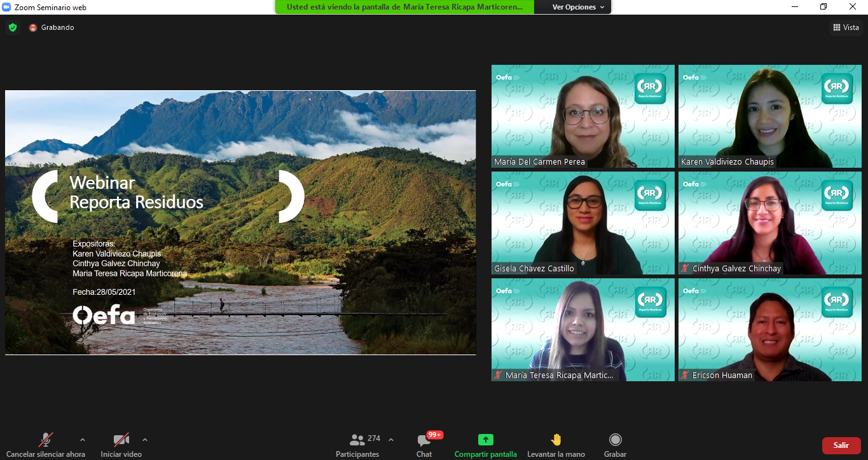This screenshot has height=460, width=868.
Task: Start recording with the Grabar button
Action: coord(615,444)
